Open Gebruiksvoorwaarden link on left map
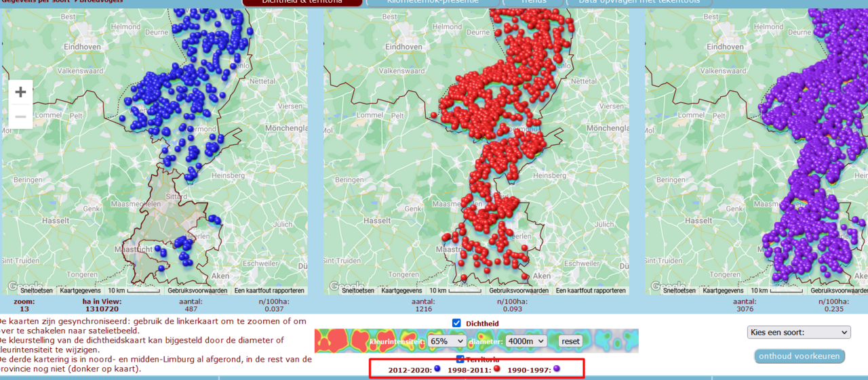The image size is (868, 380). (x=197, y=291)
